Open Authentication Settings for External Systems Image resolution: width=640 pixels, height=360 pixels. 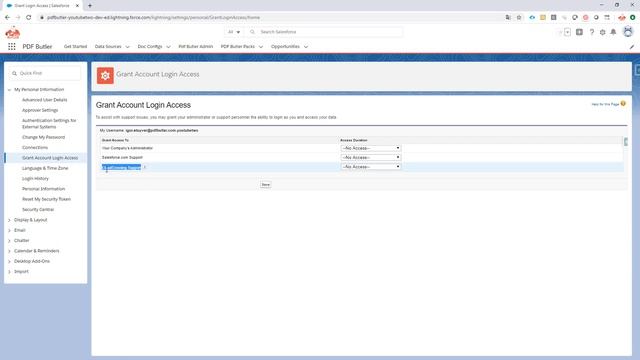pos(49,124)
